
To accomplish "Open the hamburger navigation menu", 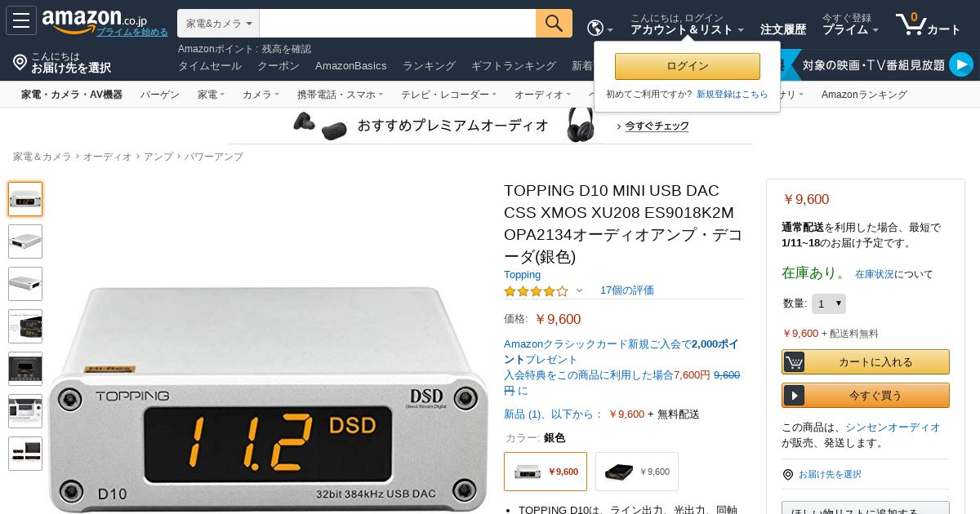I will tap(21, 20).
